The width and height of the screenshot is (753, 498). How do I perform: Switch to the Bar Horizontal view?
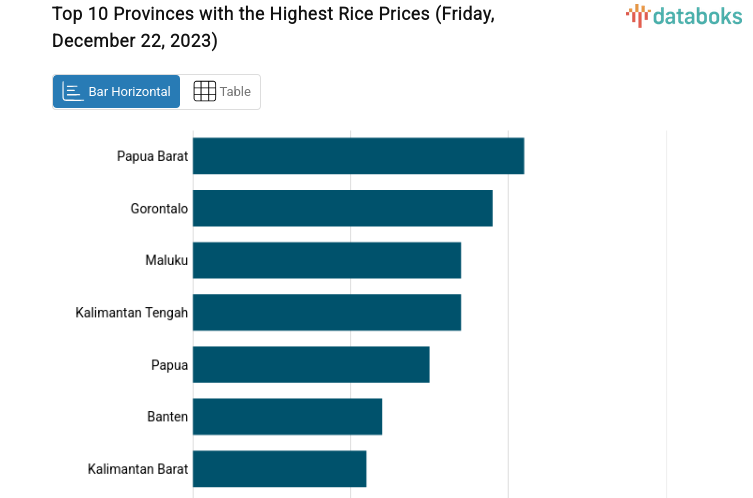(x=116, y=91)
